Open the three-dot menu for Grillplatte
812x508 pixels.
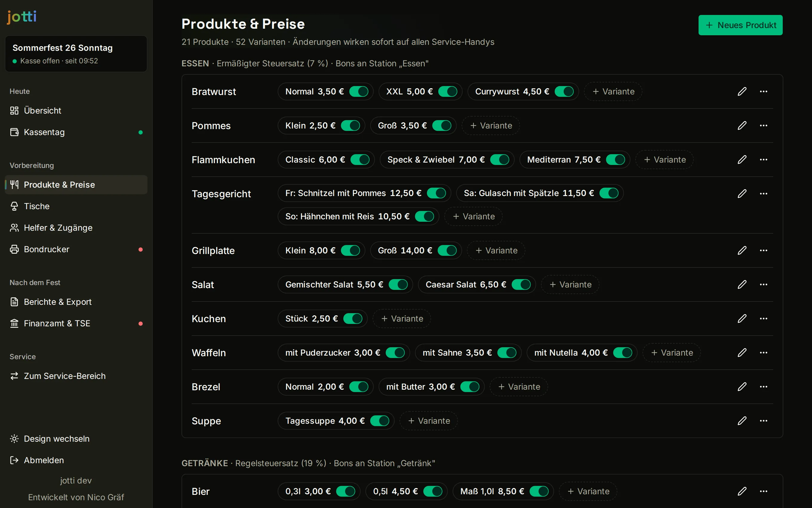(x=763, y=250)
